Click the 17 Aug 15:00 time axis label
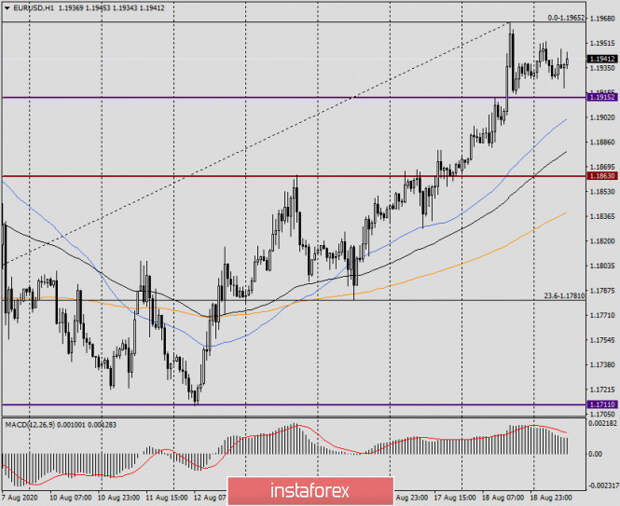620x506 pixels. (455, 497)
